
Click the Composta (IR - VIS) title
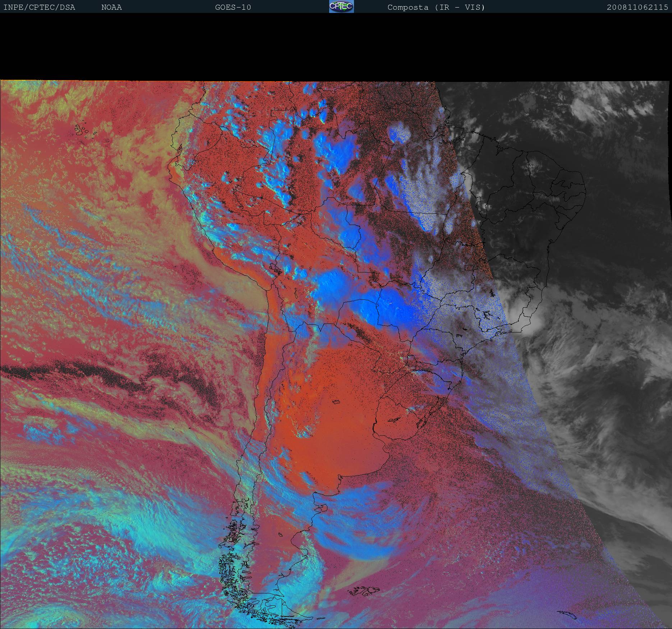436,7
